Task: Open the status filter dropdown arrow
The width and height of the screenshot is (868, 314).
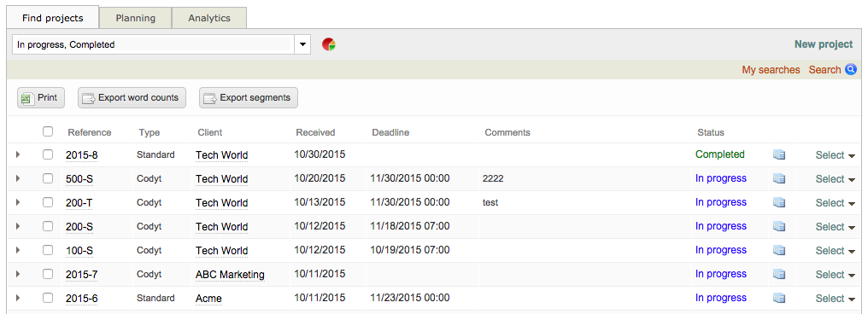Action: pyautogui.click(x=302, y=44)
